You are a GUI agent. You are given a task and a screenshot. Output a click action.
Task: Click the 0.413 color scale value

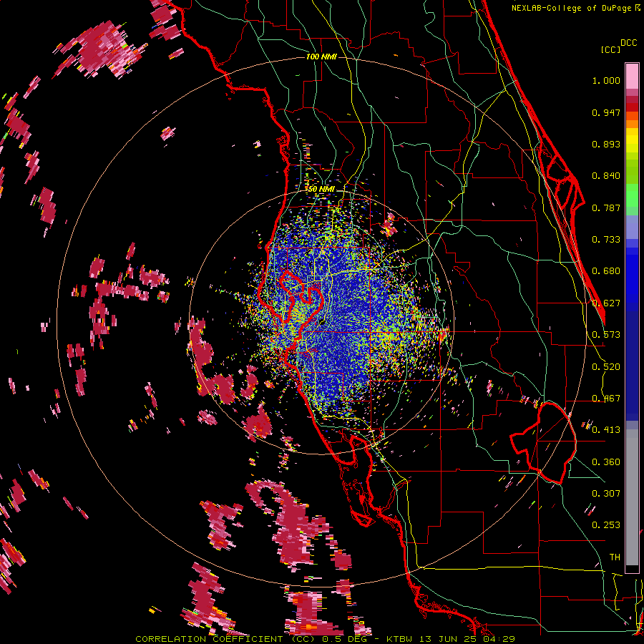(x=606, y=430)
